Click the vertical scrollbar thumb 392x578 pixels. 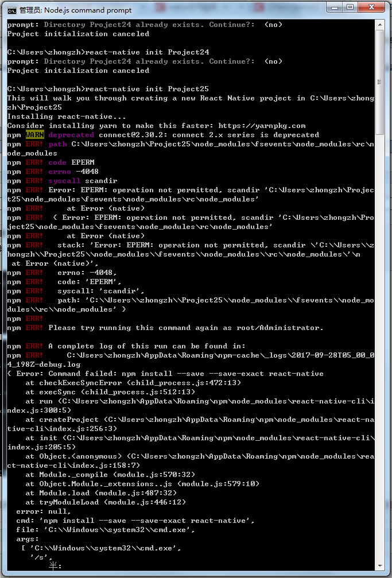tap(380, 82)
